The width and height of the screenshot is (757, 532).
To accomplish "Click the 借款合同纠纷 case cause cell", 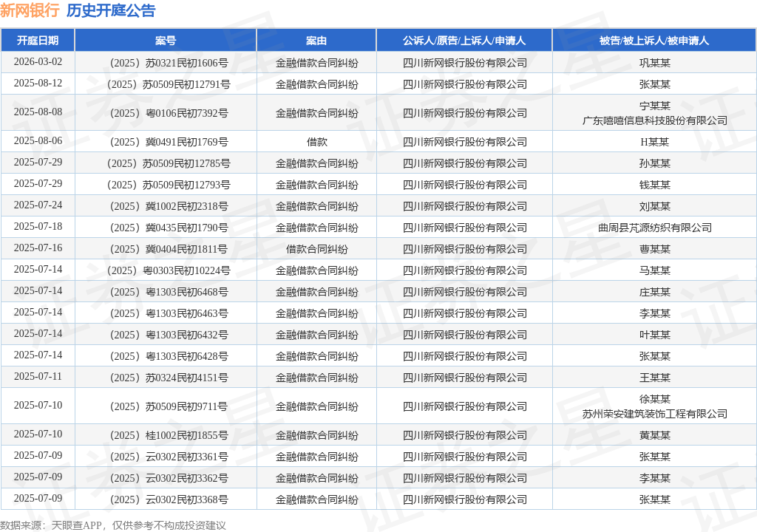I will [x=316, y=249].
